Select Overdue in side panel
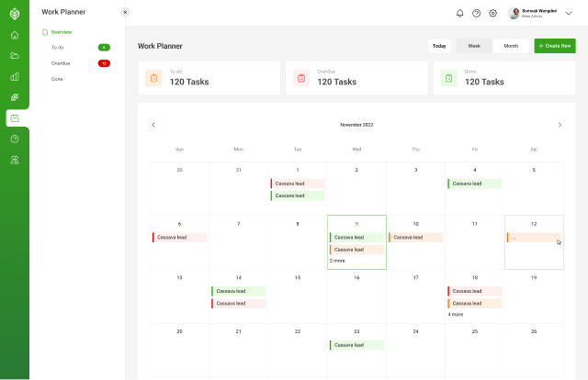The image size is (588, 380). (61, 63)
